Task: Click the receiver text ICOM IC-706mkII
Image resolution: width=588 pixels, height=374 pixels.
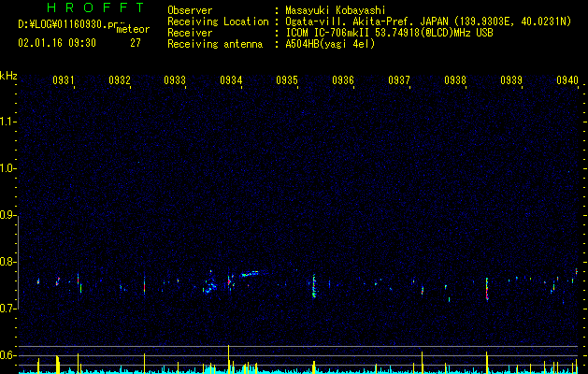Action: (327, 33)
